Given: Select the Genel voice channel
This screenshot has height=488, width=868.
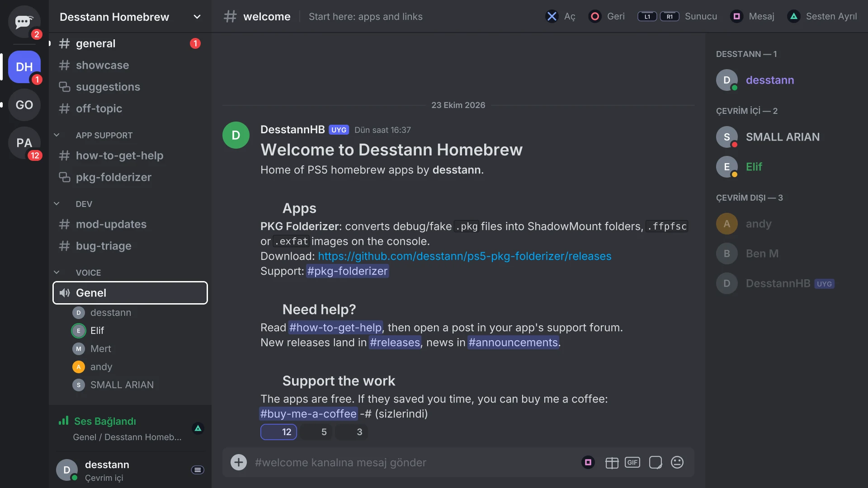Looking at the screenshot, I should click(130, 293).
